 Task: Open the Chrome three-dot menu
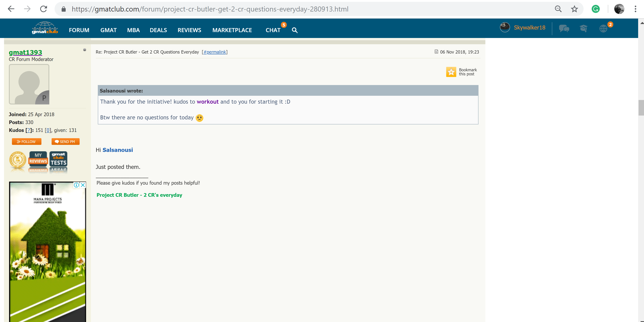tap(635, 9)
